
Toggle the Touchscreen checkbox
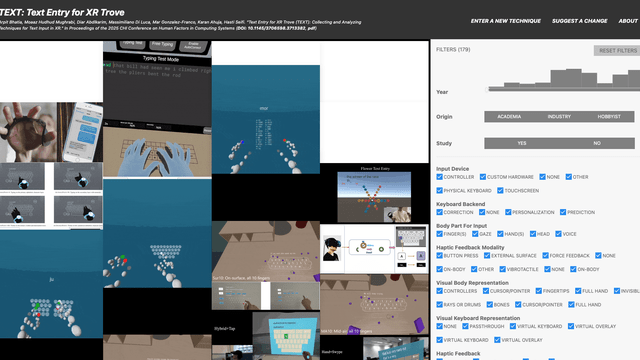click(500, 191)
